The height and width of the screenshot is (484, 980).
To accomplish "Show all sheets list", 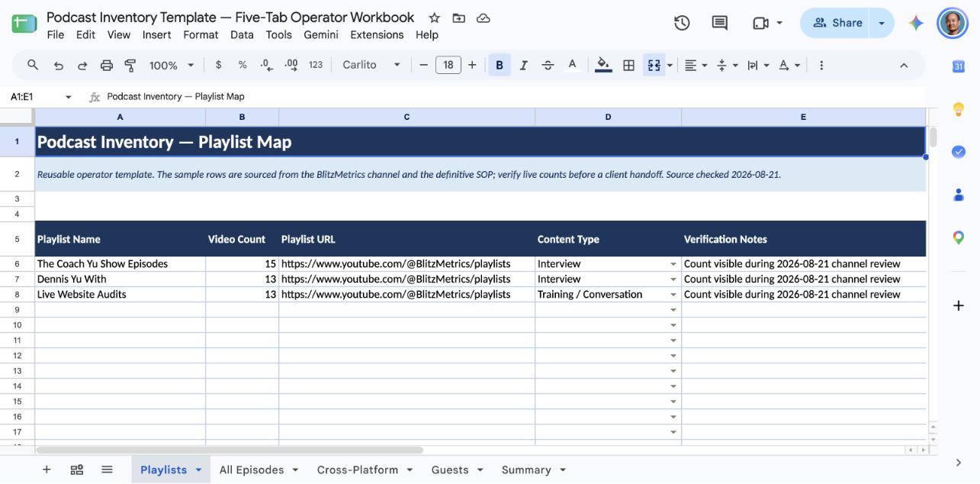I will coord(107,469).
